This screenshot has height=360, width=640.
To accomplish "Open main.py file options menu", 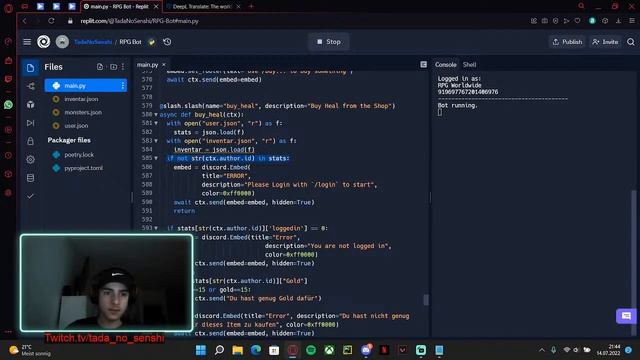I will click(122, 86).
